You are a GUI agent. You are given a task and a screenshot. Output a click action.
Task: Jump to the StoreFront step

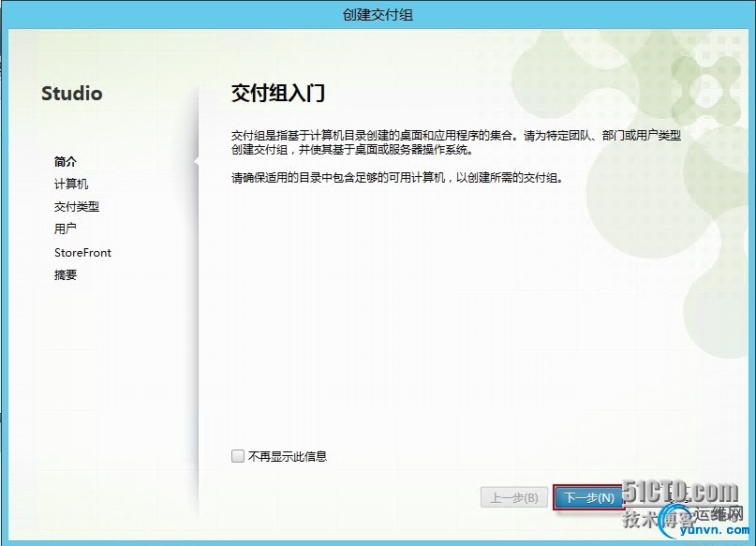[82, 253]
